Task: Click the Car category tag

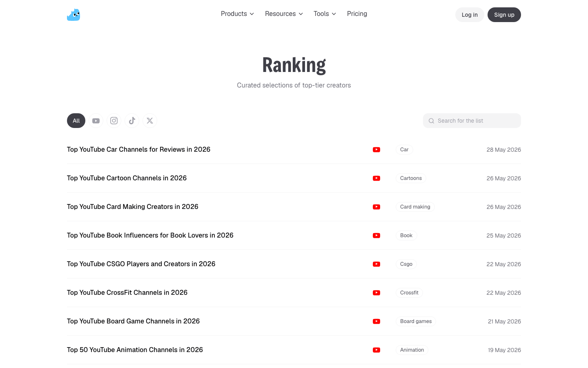Action: click(x=404, y=150)
